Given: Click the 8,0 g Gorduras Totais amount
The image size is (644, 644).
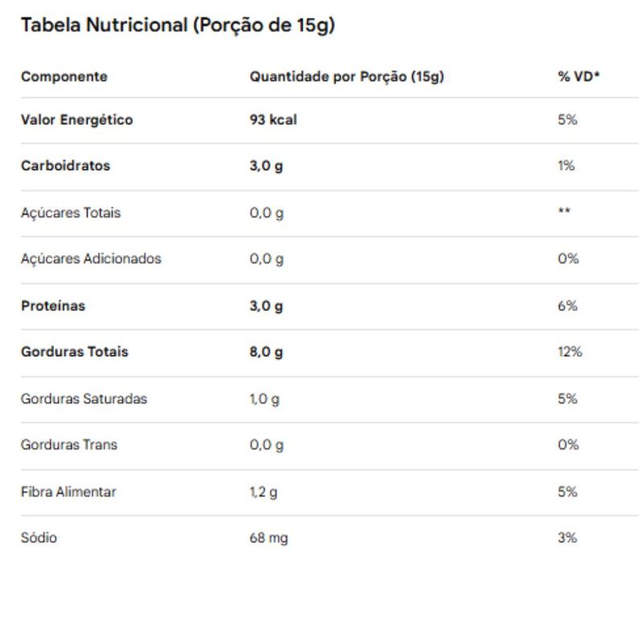Looking at the screenshot, I should (x=266, y=353).
